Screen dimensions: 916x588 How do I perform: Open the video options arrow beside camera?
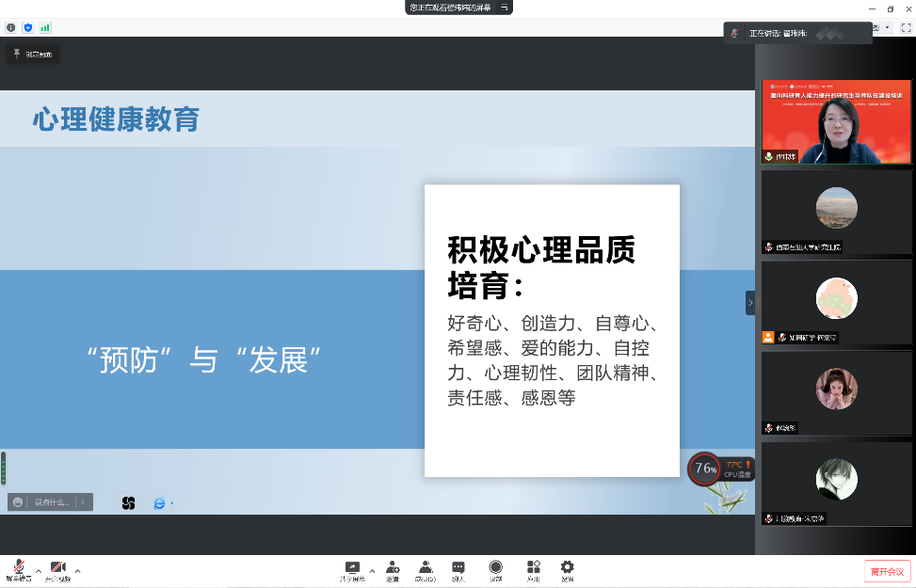click(x=77, y=570)
